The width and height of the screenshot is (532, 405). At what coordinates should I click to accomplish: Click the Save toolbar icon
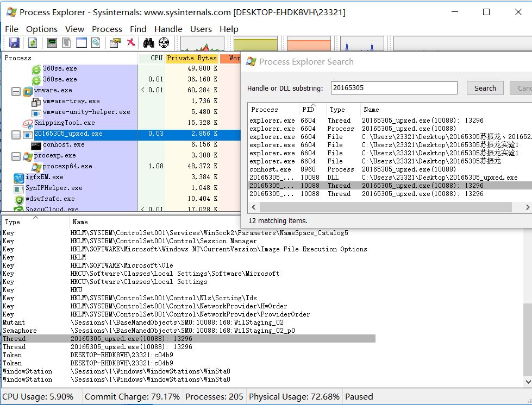[14, 43]
